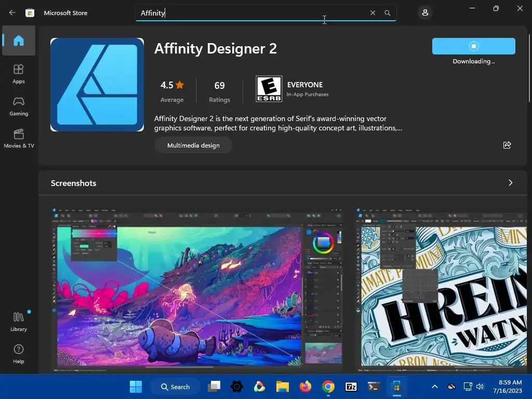Image resolution: width=532 pixels, height=399 pixels.
Task: Share the app using share icon
Action: pyautogui.click(x=507, y=145)
